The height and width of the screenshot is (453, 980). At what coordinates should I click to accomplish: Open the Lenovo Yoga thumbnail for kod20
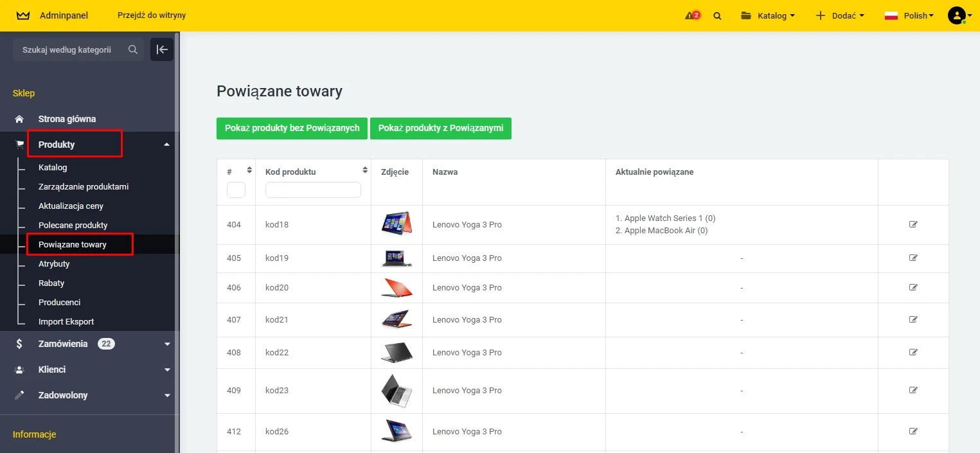tap(396, 287)
